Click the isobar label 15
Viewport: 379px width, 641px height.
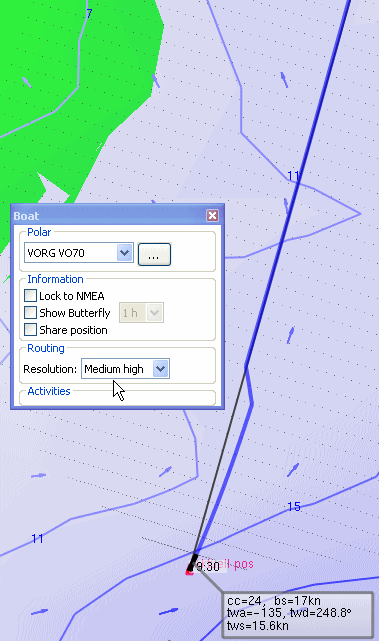point(294,507)
